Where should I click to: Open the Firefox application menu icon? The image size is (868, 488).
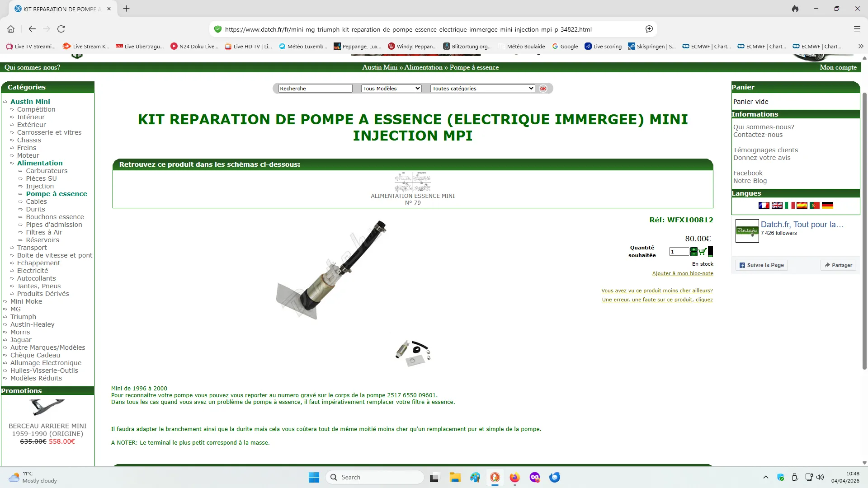tap(857, 29)
